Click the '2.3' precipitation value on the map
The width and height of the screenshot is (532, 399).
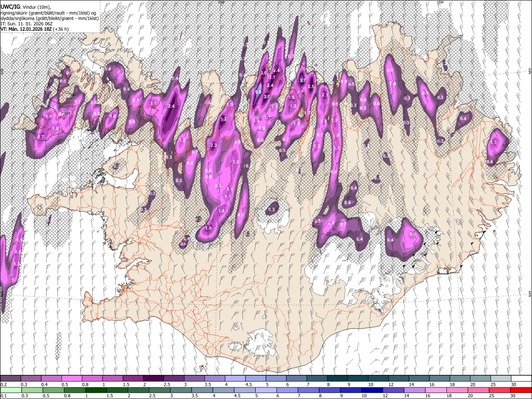pos(214,145)
